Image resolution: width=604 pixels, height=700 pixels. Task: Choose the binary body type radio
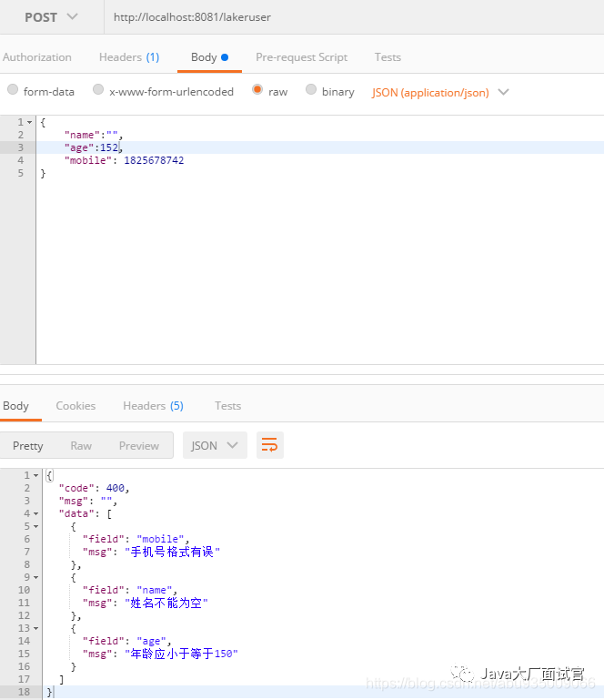click(311, 90)
